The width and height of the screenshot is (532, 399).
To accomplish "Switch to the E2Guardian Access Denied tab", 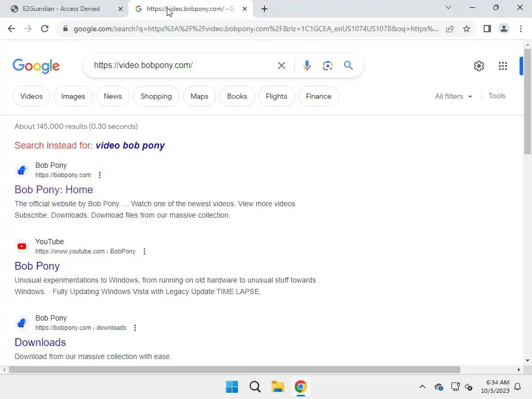I will click(x=64, y=9).
